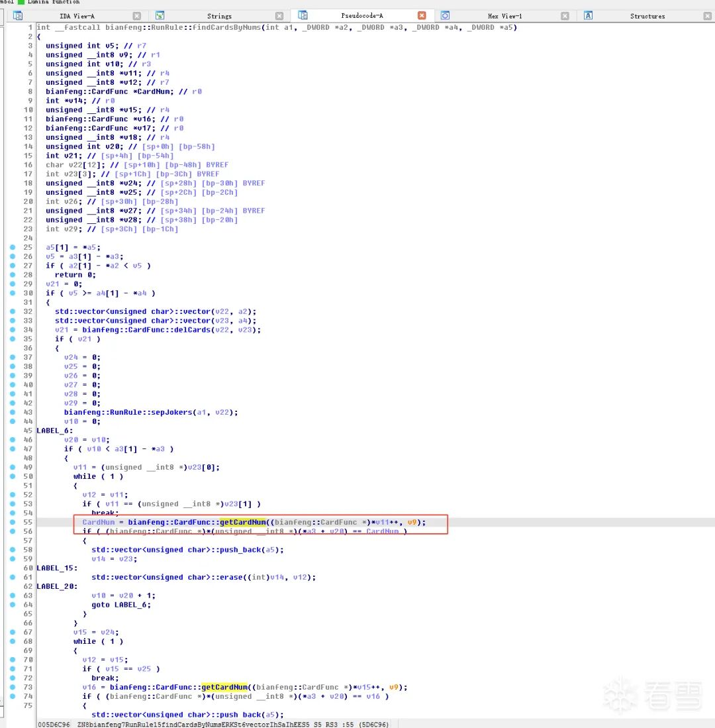The image size is (715, 728).
Task: Click the green Lumina function legend square
Action: tap(21, 2)
